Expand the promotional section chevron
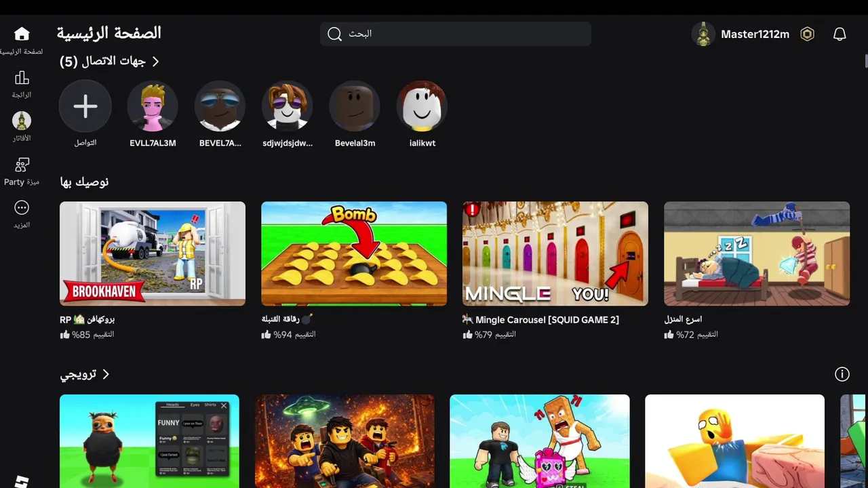 (106, 374)
